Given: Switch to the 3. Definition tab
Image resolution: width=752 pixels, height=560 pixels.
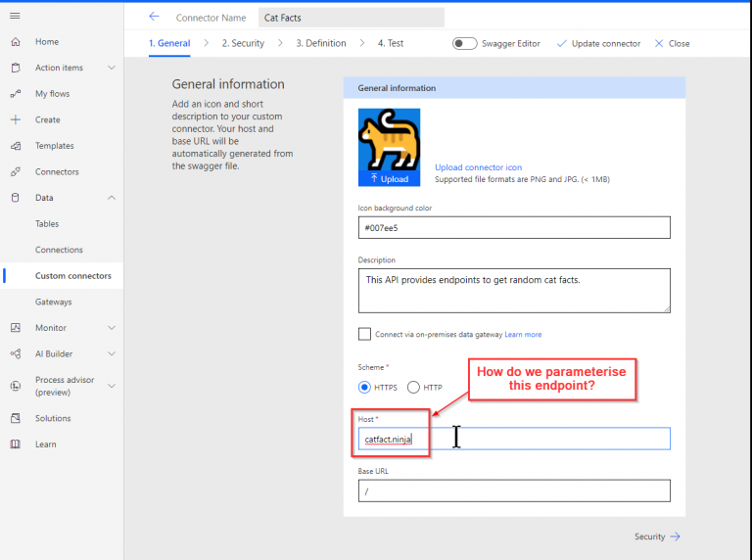Looking at the screenshot, I should click(x=321, y=43).
